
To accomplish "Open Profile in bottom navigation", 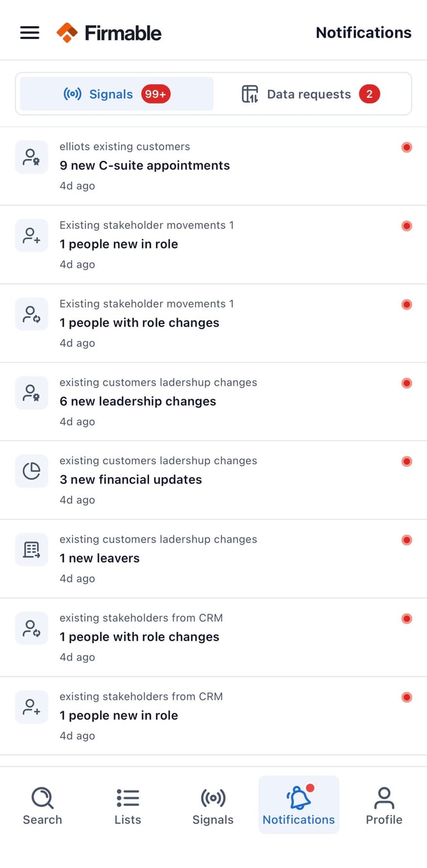I will (x=384, y=805).
